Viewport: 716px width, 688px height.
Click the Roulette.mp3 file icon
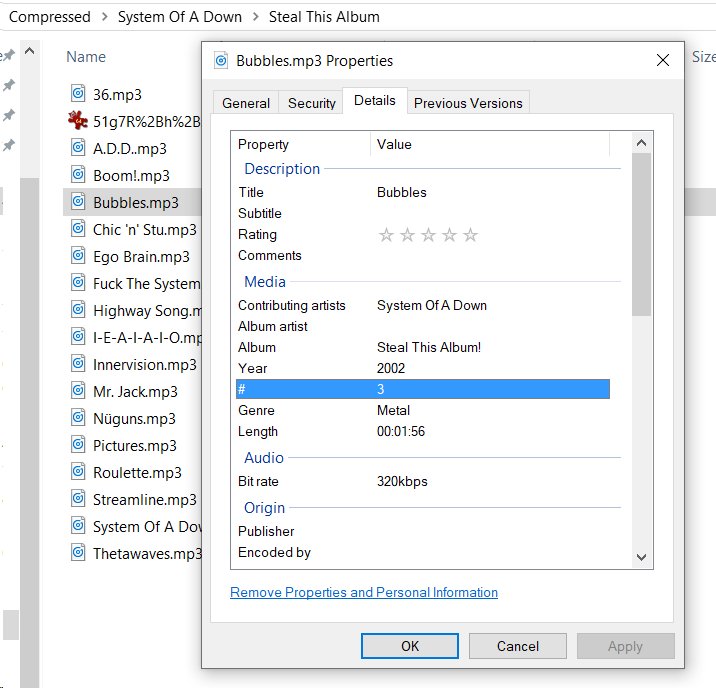[78, 471]
